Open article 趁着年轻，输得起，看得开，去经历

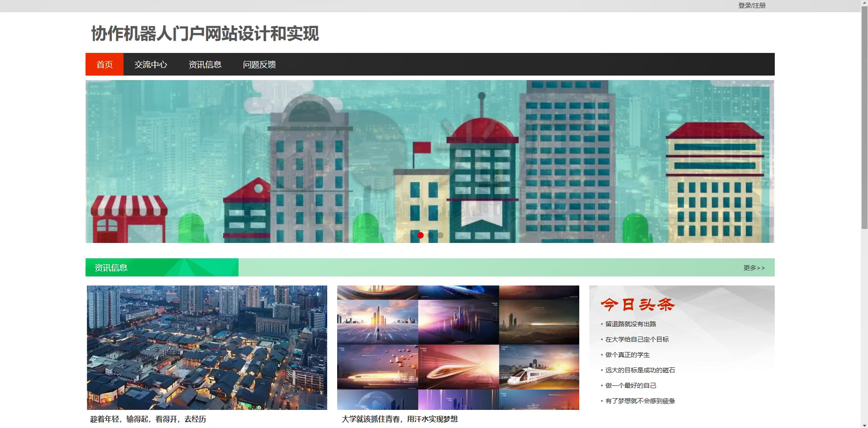(x=148, y=419)
